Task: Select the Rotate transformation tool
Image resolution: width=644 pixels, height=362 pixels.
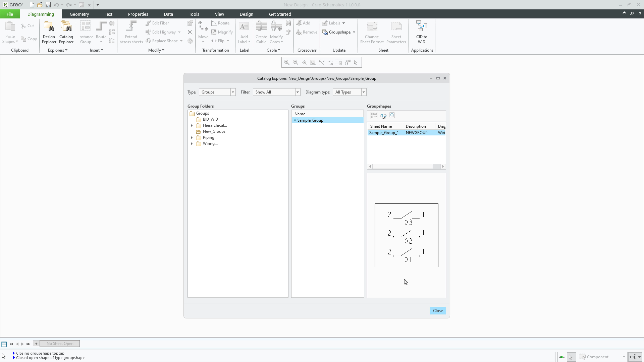Action: (x=220, y=23)
